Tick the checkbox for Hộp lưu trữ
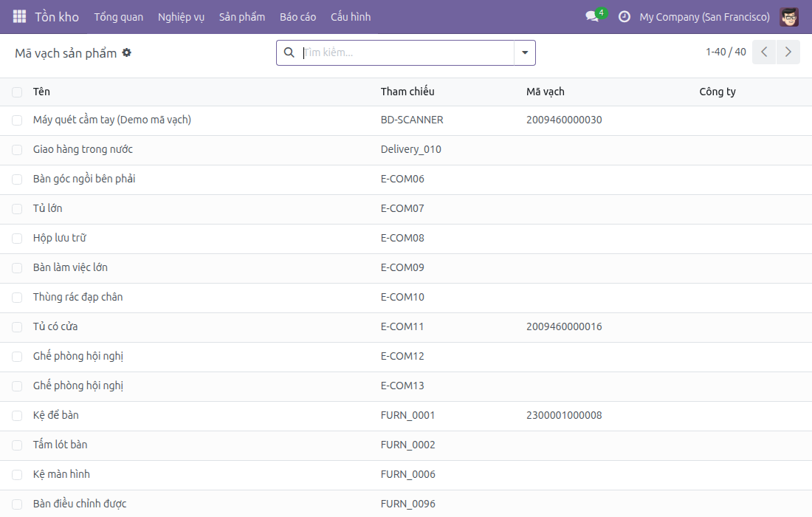The image size is (812, 517). [17, 239]
